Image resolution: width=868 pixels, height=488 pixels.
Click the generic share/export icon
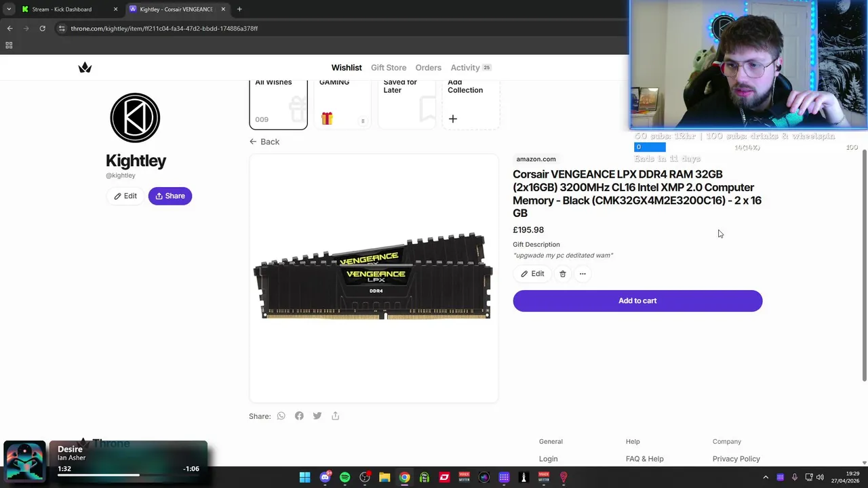[x=335, y=416]
